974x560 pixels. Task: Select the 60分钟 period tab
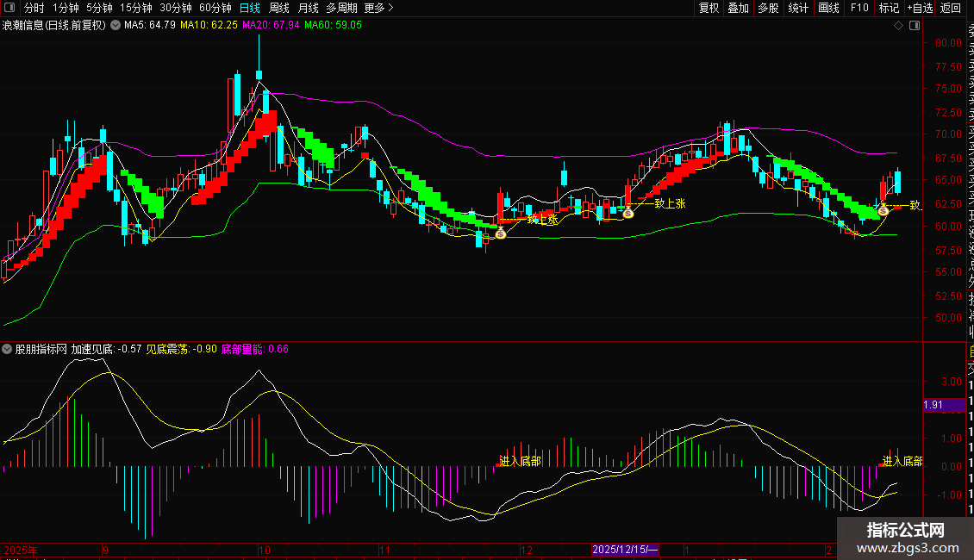tap(215, 8)
